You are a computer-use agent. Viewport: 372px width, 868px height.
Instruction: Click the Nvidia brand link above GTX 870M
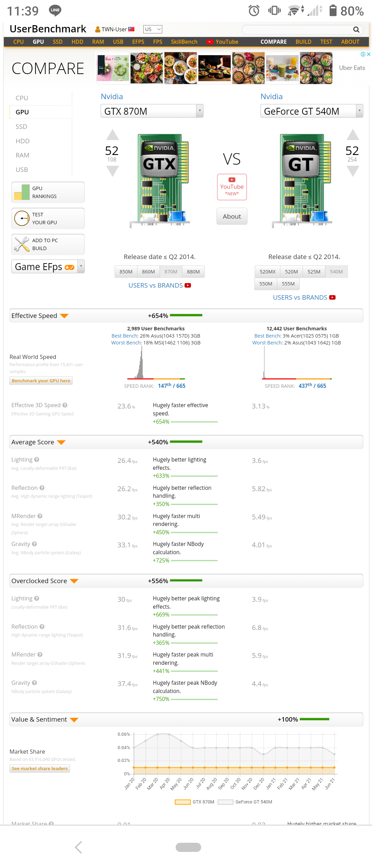112,96
